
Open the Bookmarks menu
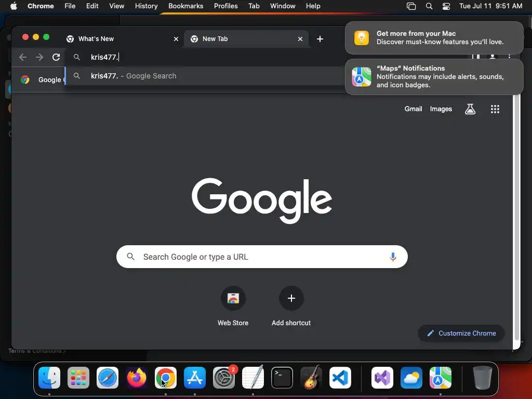point(185,6)
